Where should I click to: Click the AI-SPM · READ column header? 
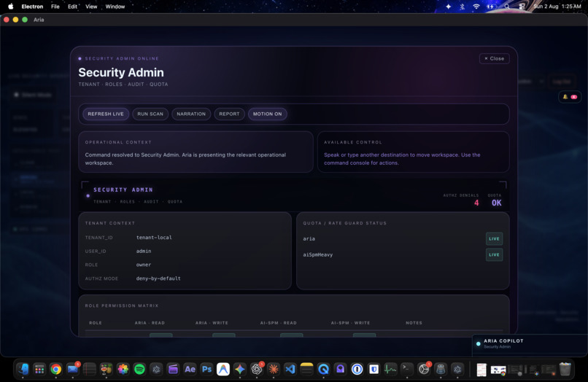click(279, 323)
